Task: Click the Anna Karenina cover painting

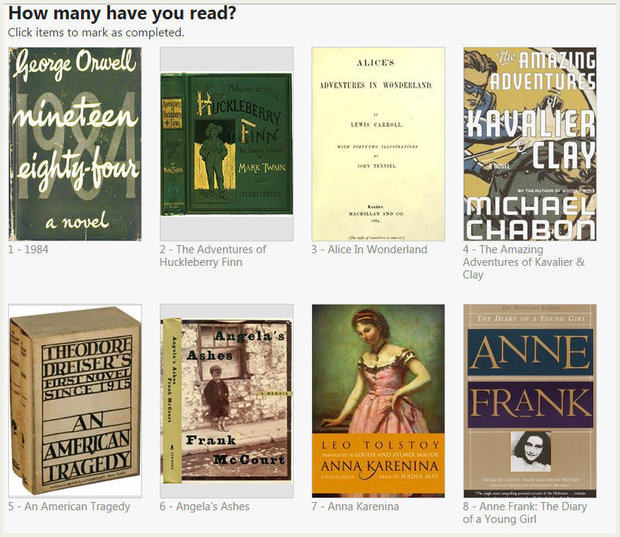Action: click(378, 401)
